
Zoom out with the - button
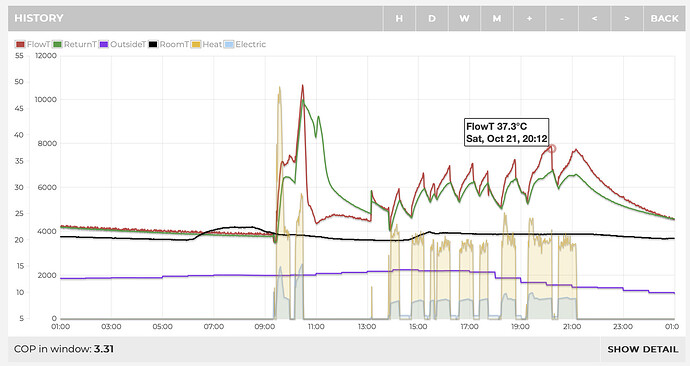[x=562, y=18]
